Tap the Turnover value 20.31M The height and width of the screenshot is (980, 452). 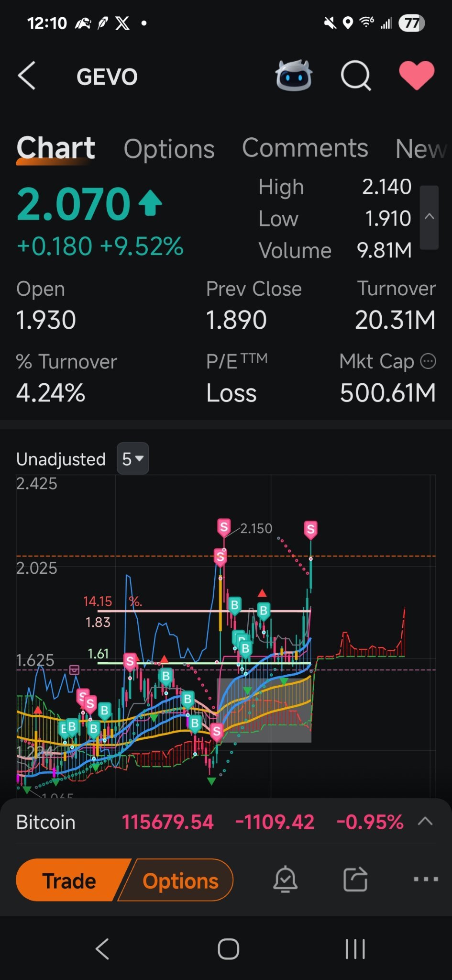395,320
